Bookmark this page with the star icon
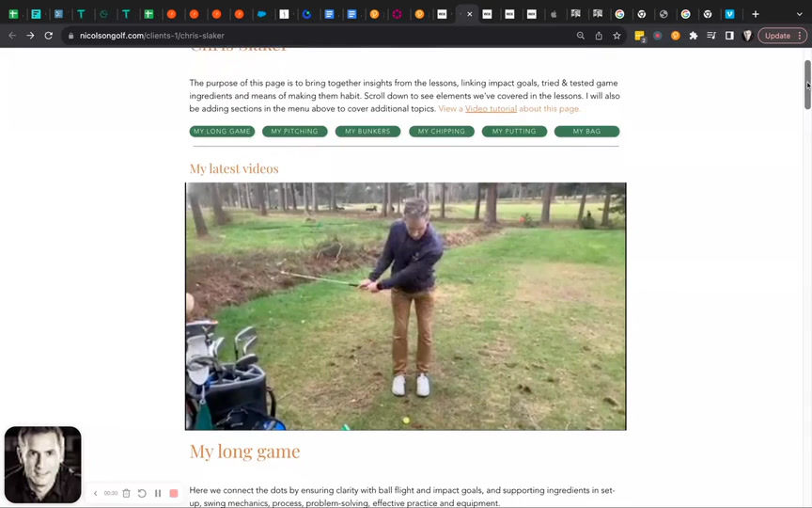This screenshot has width=812, height=508. [617, 36]
